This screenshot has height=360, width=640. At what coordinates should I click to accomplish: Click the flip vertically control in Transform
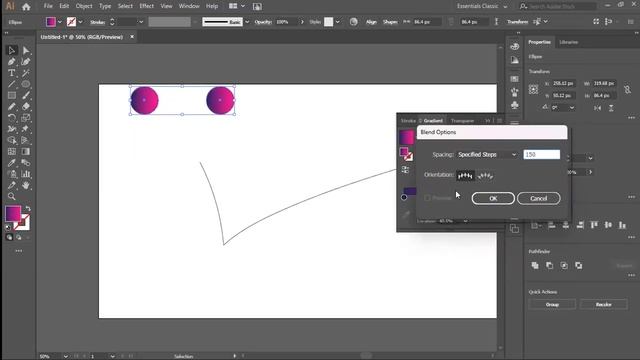tap(611, 108)
